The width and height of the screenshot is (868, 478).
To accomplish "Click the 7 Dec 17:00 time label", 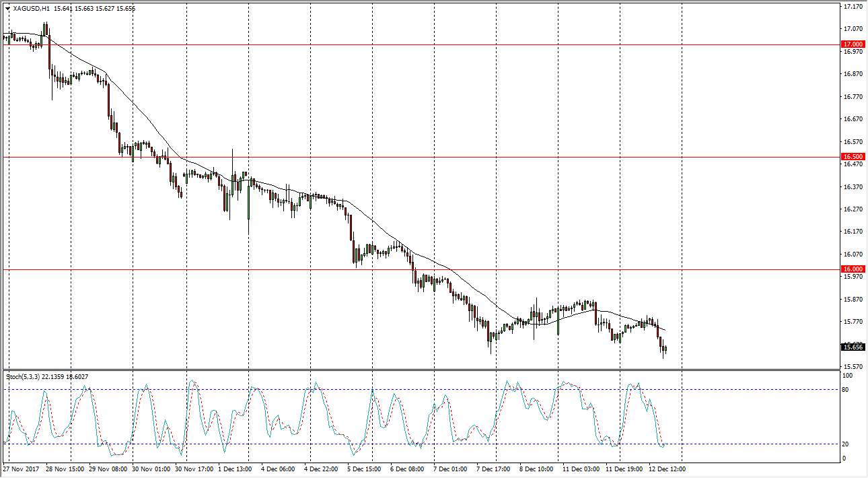I will point(493,469).
